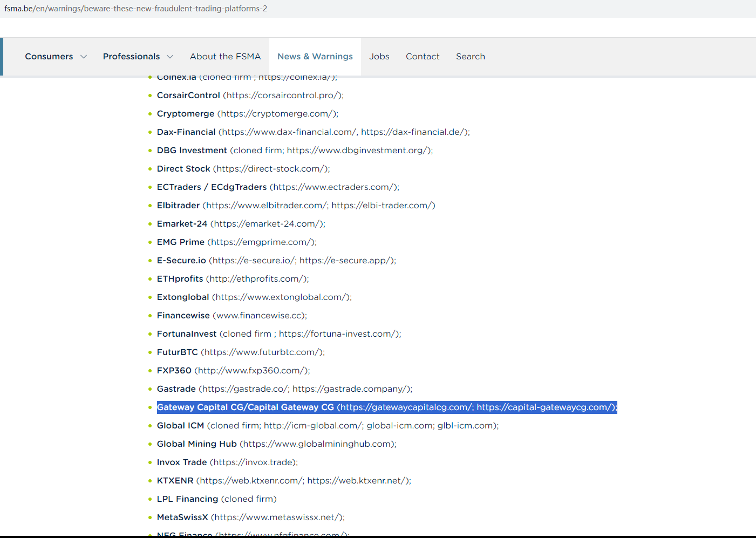The image size is (756, 538).
Task: Click the FuturBTC list entry
Action: pos(177,352)
